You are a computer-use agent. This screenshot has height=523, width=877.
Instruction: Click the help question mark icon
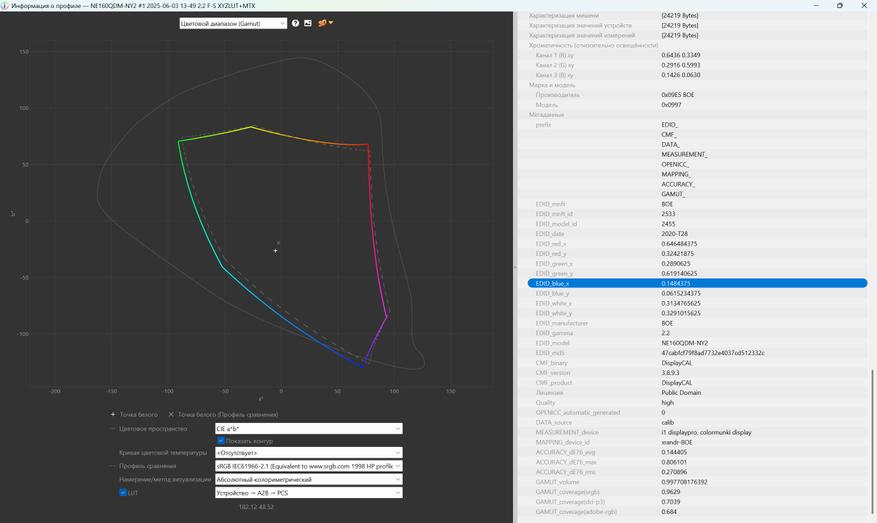pyautogui.click(x=295, y=23)
